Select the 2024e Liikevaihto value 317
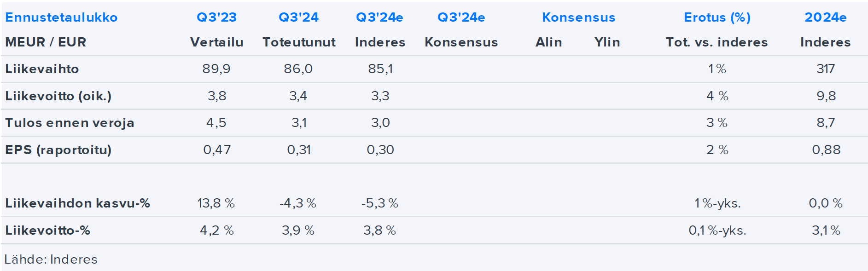The image size is (868, 271). point(825,69)
